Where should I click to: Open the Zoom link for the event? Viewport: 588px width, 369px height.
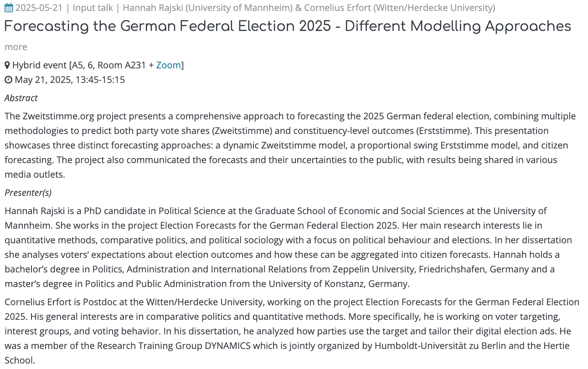pyautogui.click(x=168, y=65)
